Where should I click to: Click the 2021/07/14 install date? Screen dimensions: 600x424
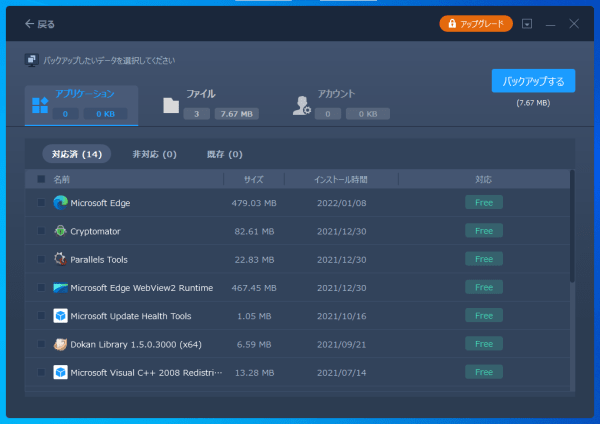(x=342, y=373)
